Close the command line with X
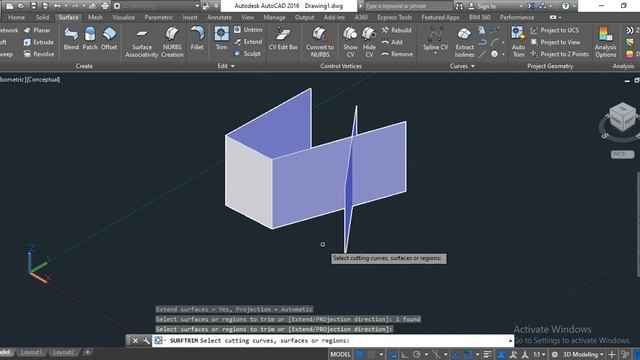 pyautogui.click(x=135, y=340)
